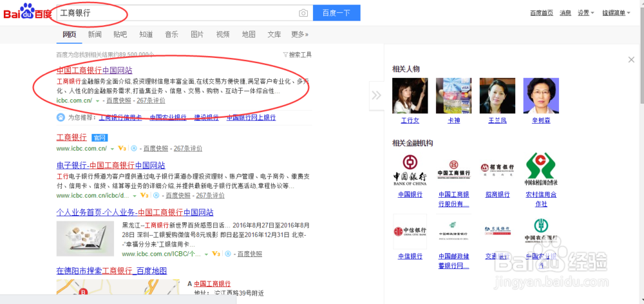The image size is (644, 304).
Task: Expand the 更多» tab menu
Action: pos(300,35)
